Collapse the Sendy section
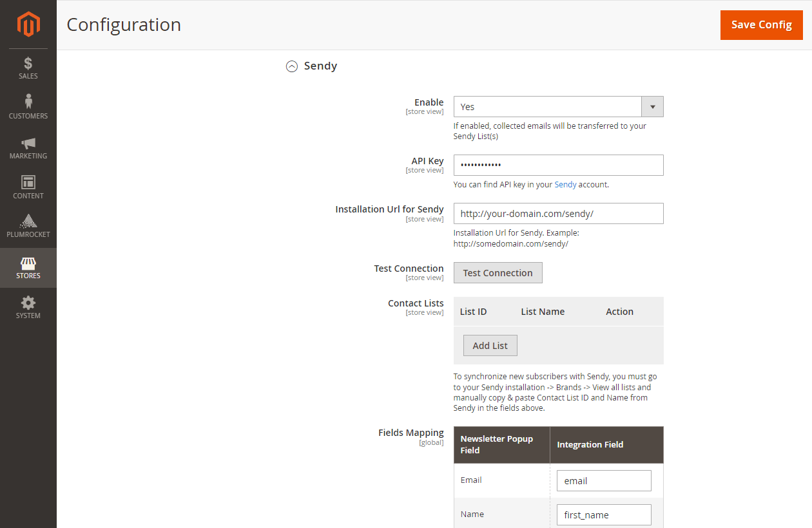The image size is (812, 528). point(292,66)
